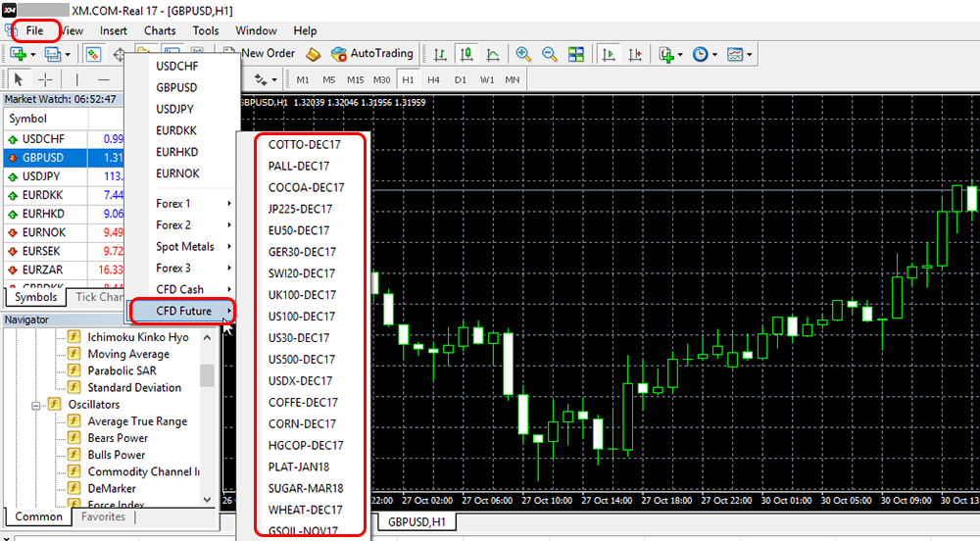Switch chart to line chart icon
The image size is (980, 541).
493,54
